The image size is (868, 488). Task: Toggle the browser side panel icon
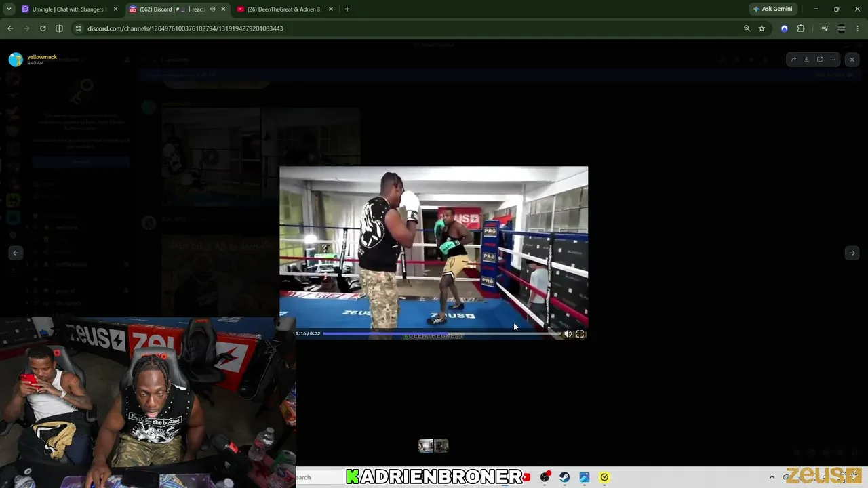pyautogui.click(x=59, y=28)
